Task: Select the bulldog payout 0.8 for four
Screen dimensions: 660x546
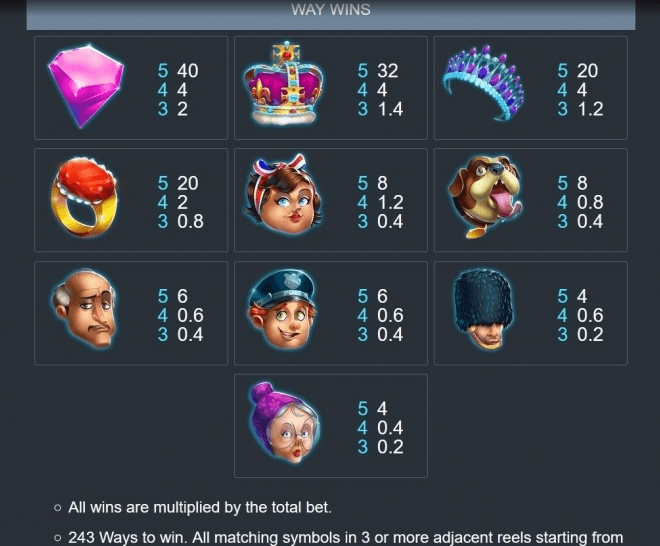Action: tap(590, 202)
